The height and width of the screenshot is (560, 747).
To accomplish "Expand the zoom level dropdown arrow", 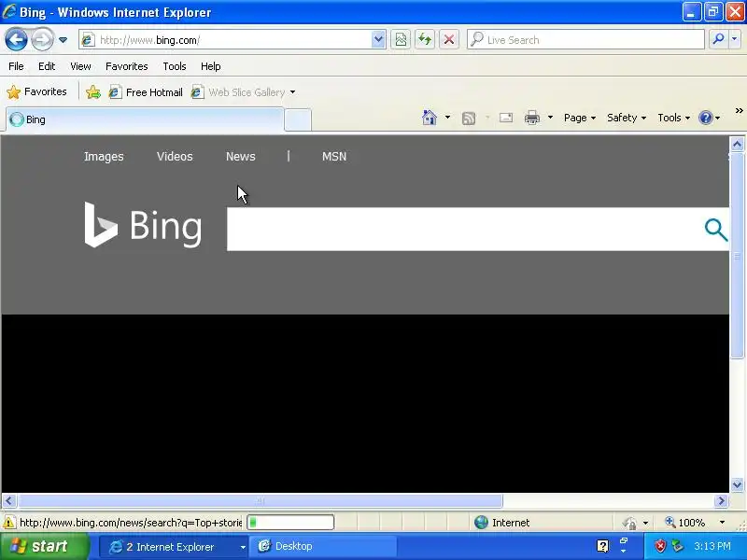I will click(722, 523).
